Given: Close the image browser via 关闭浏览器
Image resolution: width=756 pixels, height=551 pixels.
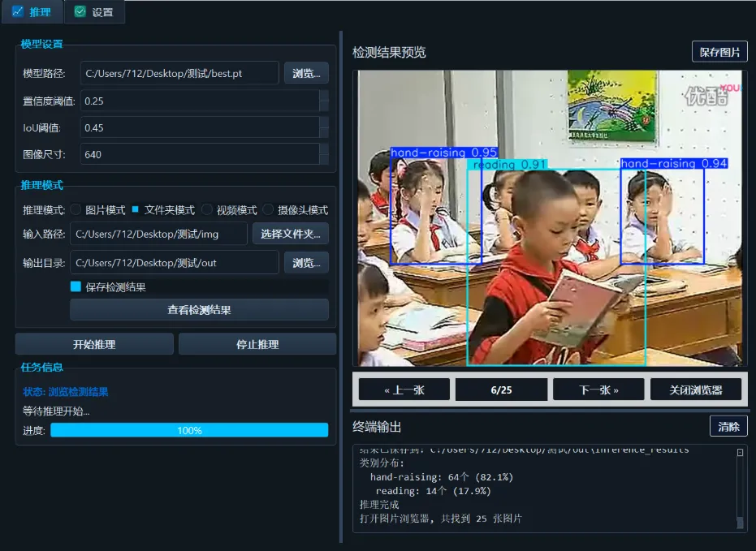Looking at the screenshot, I should tap(695, 389).
